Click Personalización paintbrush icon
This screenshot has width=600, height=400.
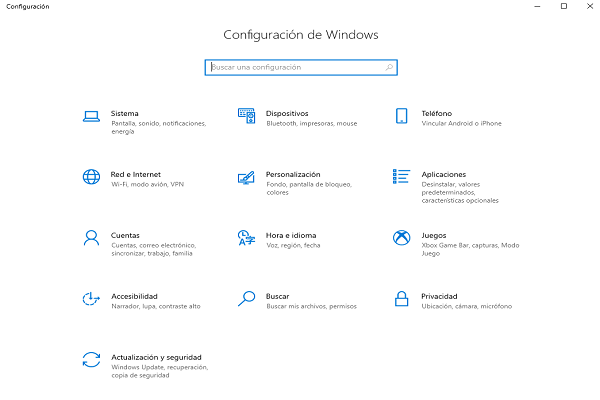[246, 177]
